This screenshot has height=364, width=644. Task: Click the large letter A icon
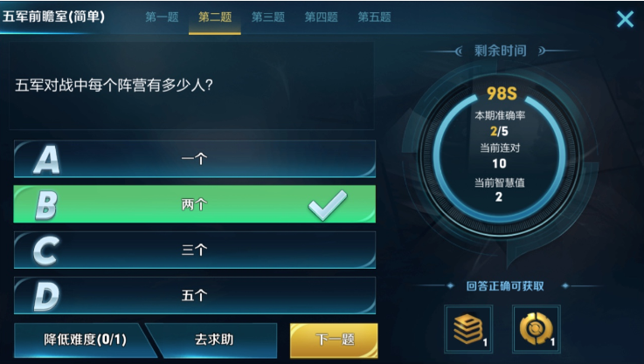click(x=47, y=159)
